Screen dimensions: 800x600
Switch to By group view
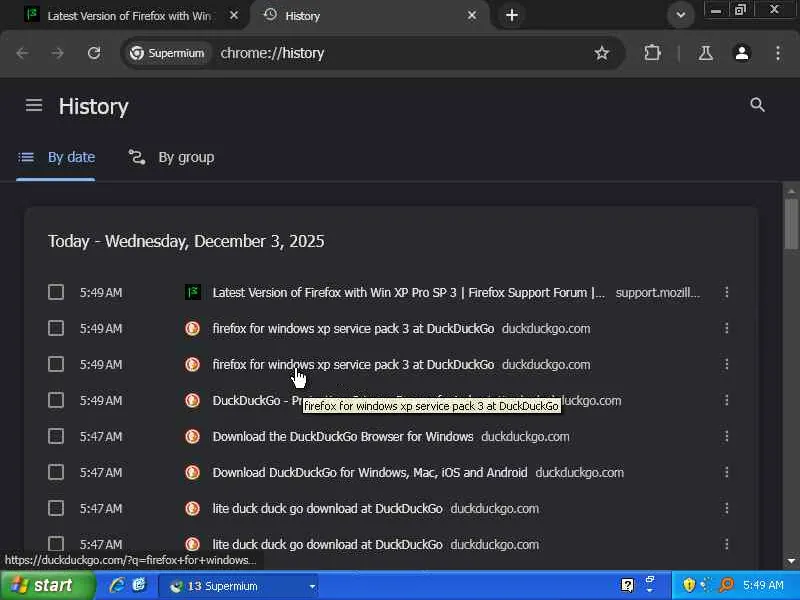(x=171, y=157)
